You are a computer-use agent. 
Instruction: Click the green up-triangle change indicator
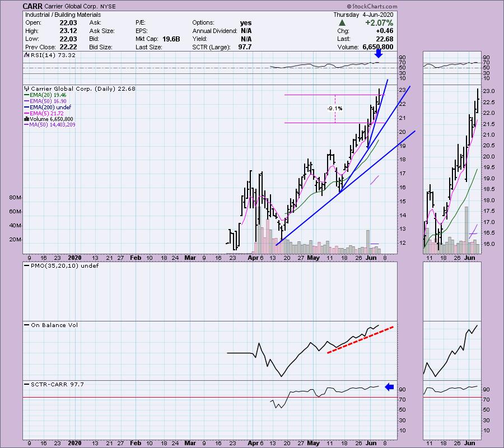[x=342, y=23]
